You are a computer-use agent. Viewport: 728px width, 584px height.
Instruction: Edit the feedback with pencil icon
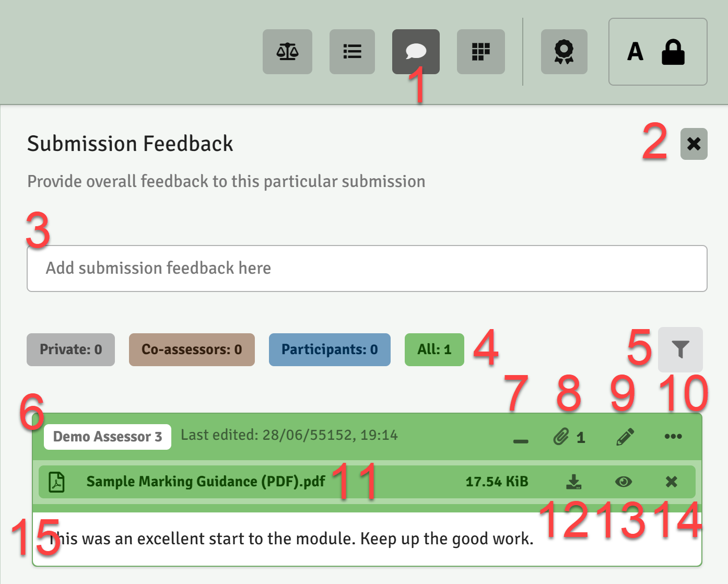click(x=625, y=437)
